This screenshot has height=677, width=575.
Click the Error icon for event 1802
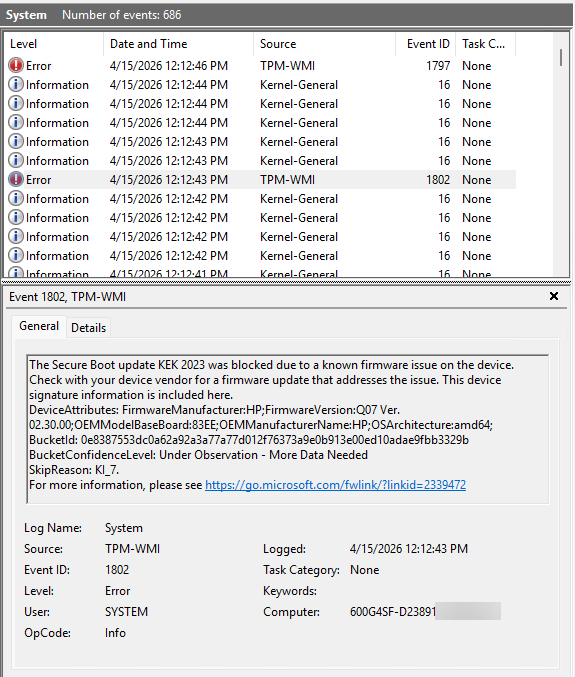(x=16, y=180)
